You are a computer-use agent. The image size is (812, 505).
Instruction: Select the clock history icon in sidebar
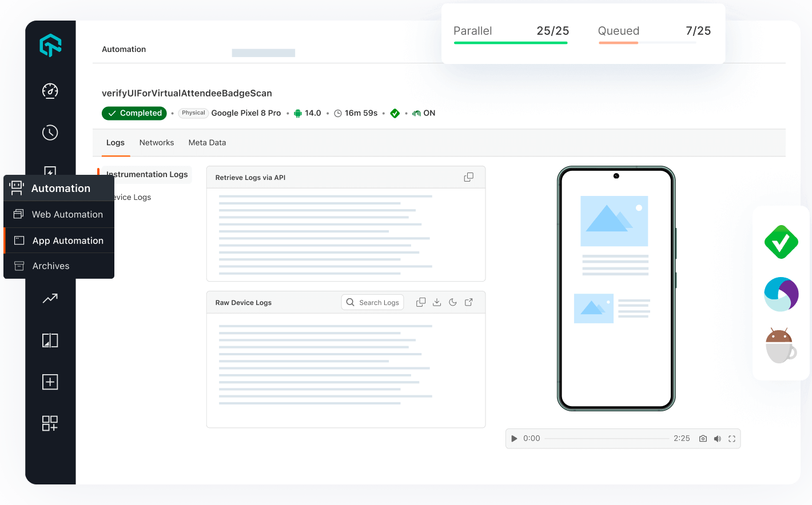[x=50, y=132]
